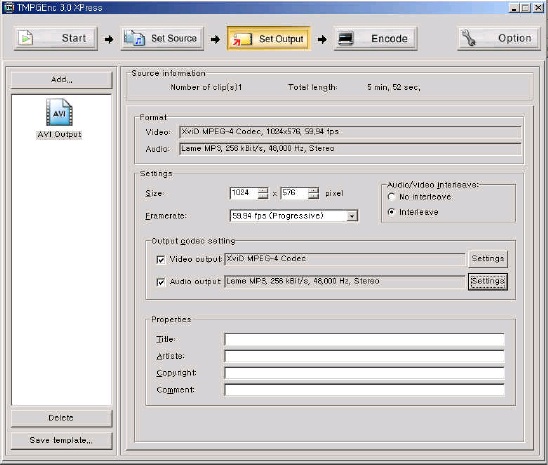Screen dimensions: 548x465
Task: Click the AVI Output label
Action: coord(59,135)
